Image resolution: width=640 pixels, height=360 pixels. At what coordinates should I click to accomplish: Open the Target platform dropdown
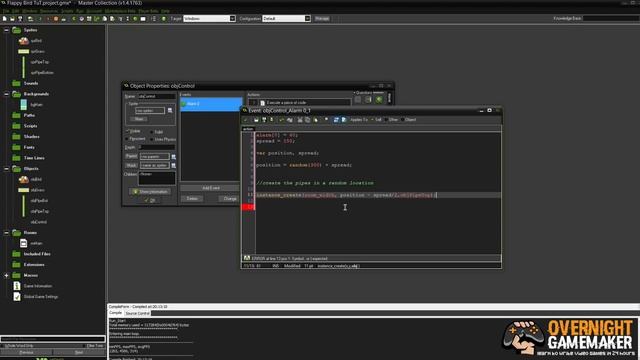(232, 19)
